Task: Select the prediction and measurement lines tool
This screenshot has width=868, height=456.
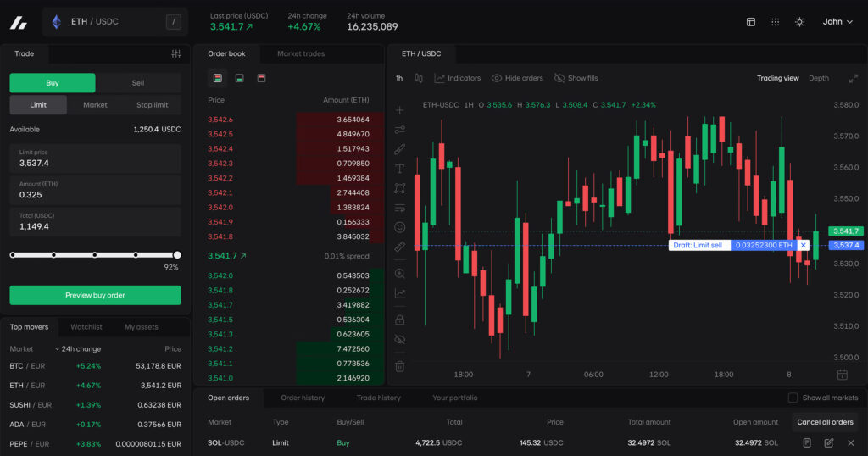Action: (400, 208)
